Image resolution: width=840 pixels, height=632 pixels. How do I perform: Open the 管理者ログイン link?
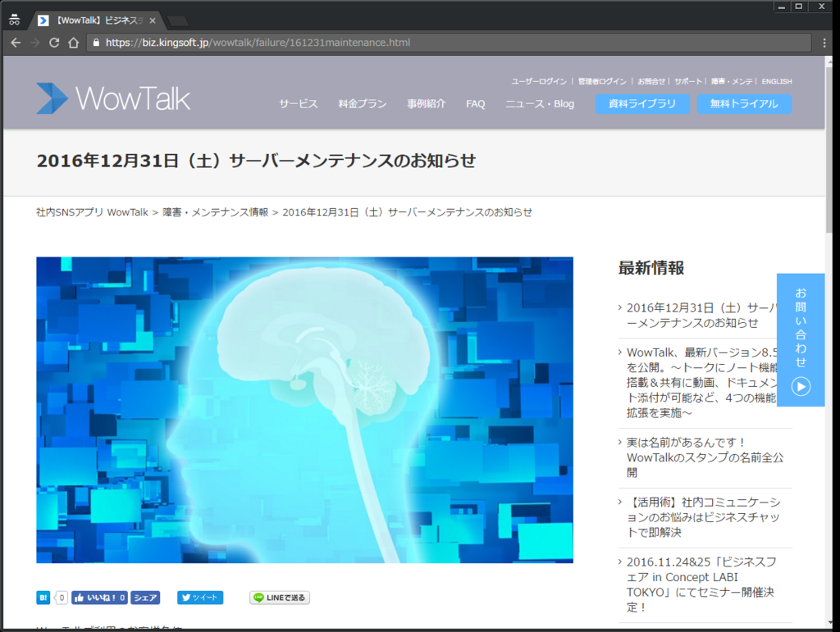click(602, 81)
